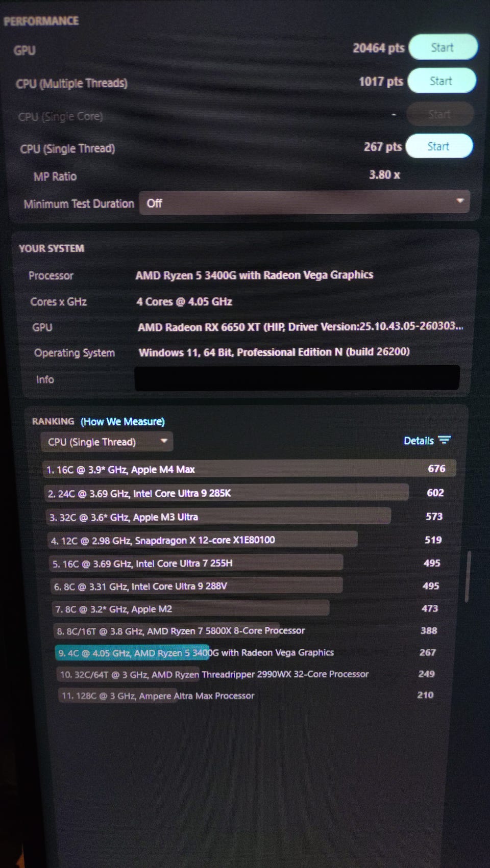Click into the Info text field

tap(297, 378)
